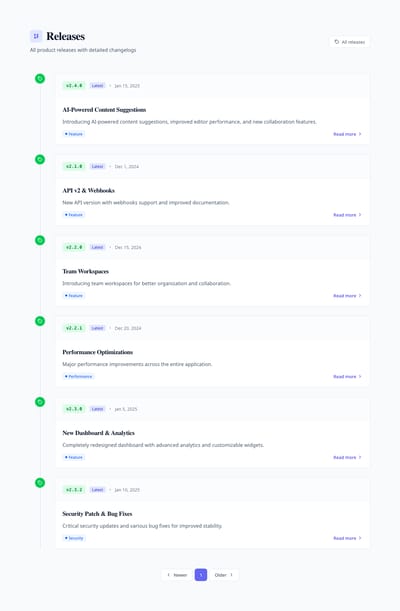
Task: Go to Older releases page
Action: [x=224, y=575]
